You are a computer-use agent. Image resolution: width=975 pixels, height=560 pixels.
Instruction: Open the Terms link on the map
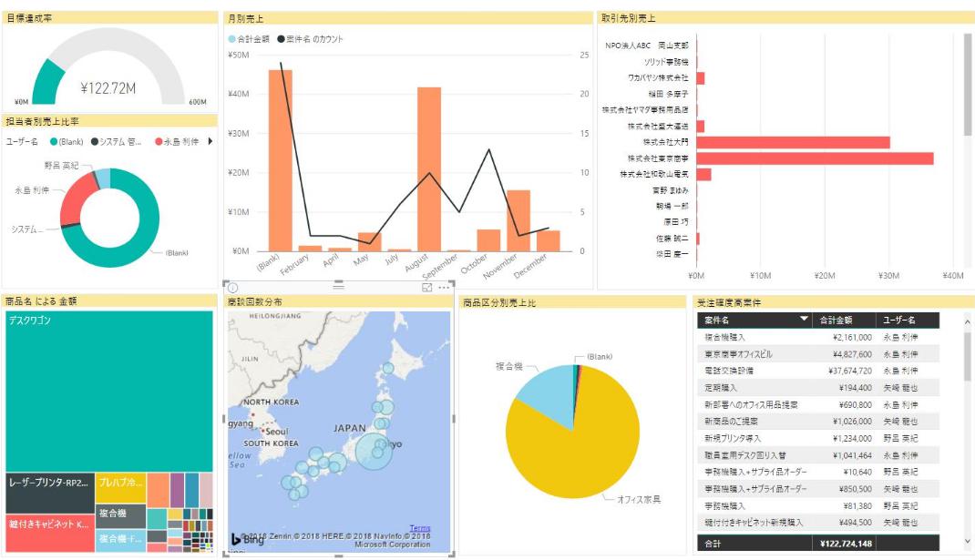coord(420,528)
